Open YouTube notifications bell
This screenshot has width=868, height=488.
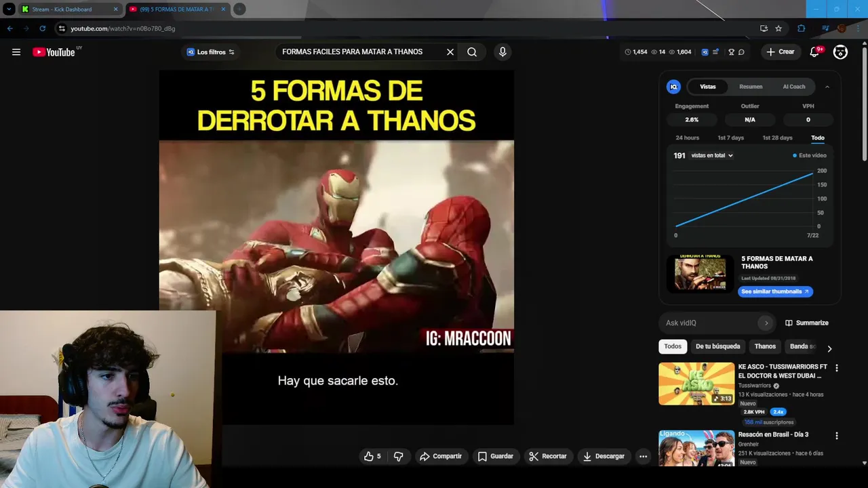tap(815, 52)
